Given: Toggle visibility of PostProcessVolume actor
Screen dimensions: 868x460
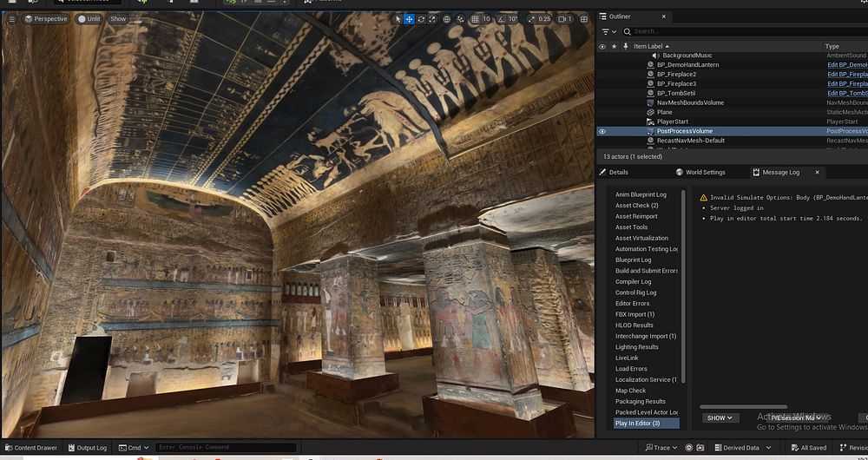Looking at the screenshot, I should pyautogui.click(x=602, y=131).
